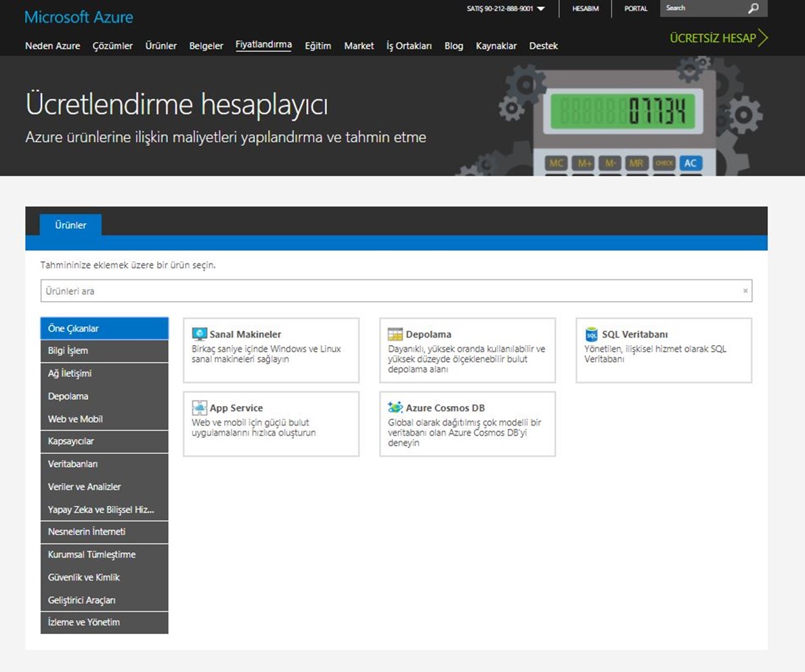This screenshot has width=805, height=672.
Task: Select the Web ve Mobil category
Action: click(104, 419)
